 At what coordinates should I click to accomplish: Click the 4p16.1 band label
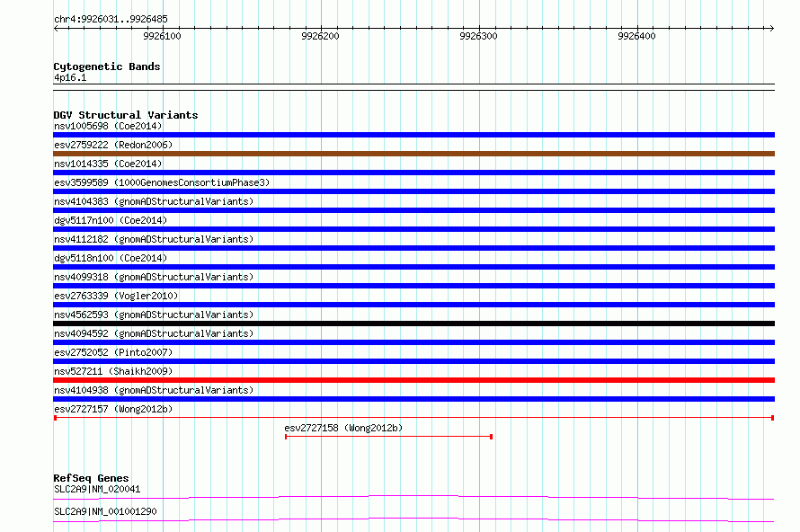70,77
